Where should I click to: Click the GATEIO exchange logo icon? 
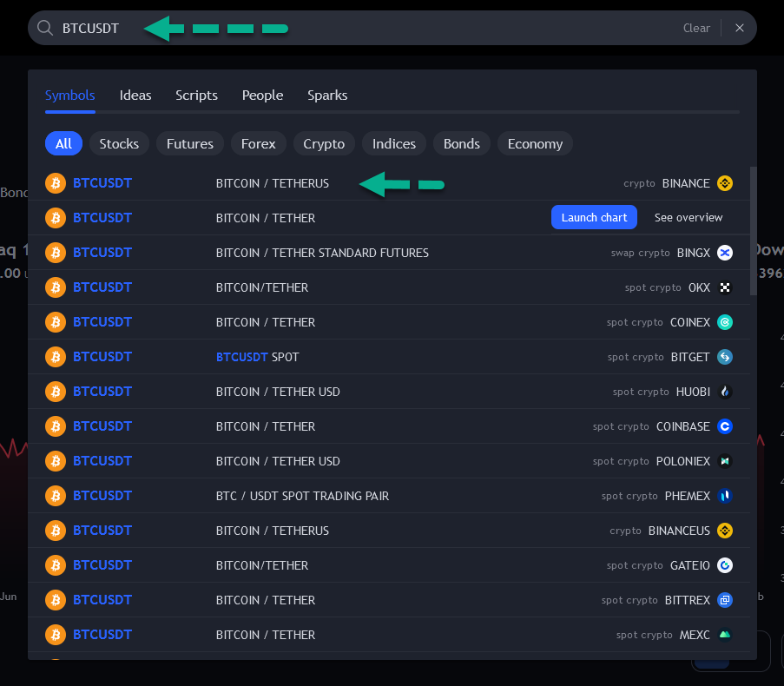[x=724, y=565]
